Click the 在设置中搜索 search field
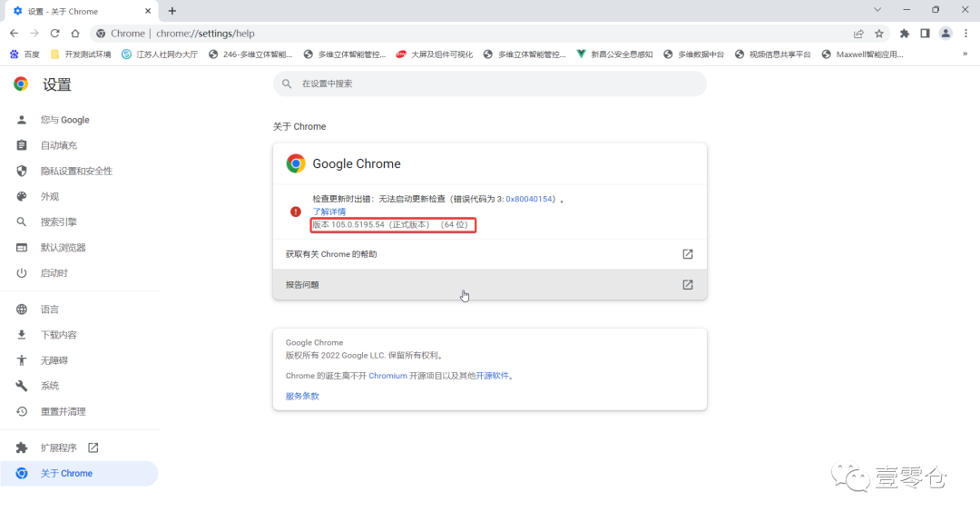 490,84
